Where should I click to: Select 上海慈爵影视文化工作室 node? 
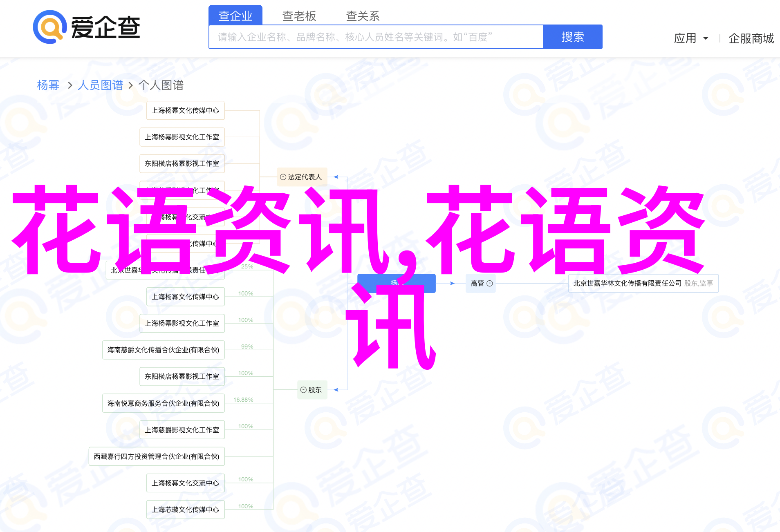182,430
